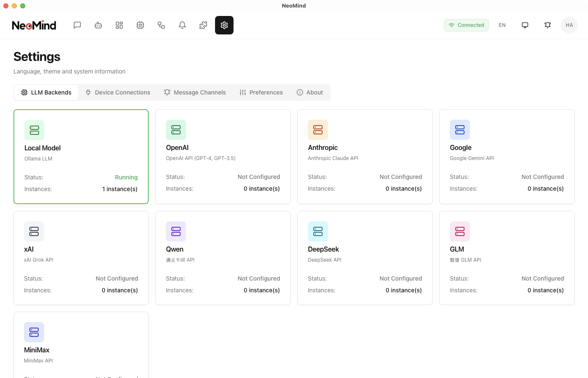
Task: Click the ringing notification bell icon
Action: click(548, 25)
